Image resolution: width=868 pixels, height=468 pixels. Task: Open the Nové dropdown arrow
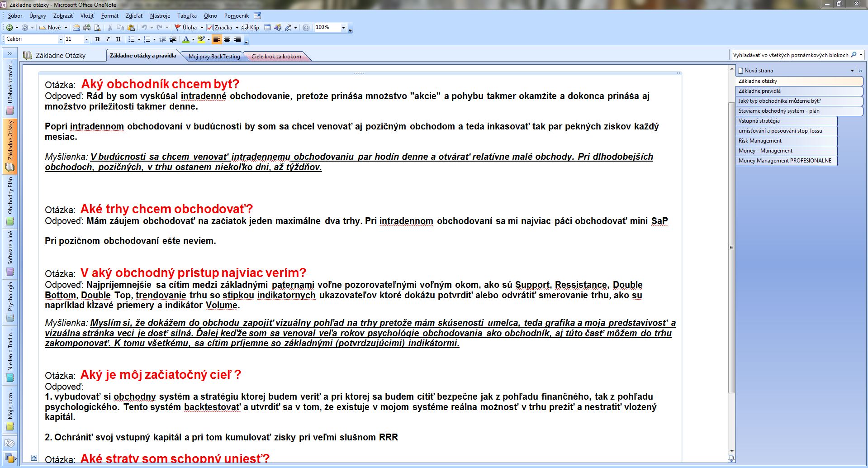[x=66, y=28]
